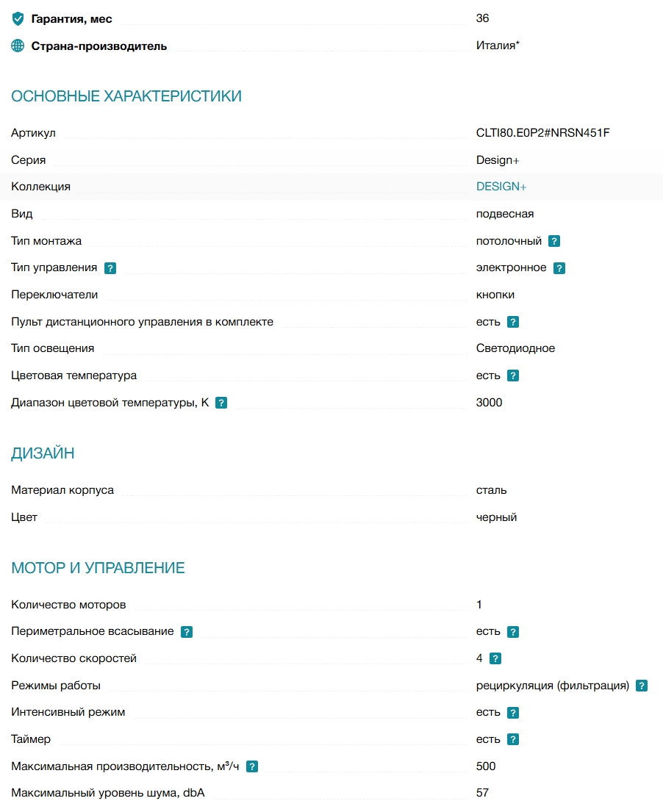Click the 'МОТОР И УПРАВЛЕНИЕ' section heading
The image size is (663, 812).
click(98, 568)
